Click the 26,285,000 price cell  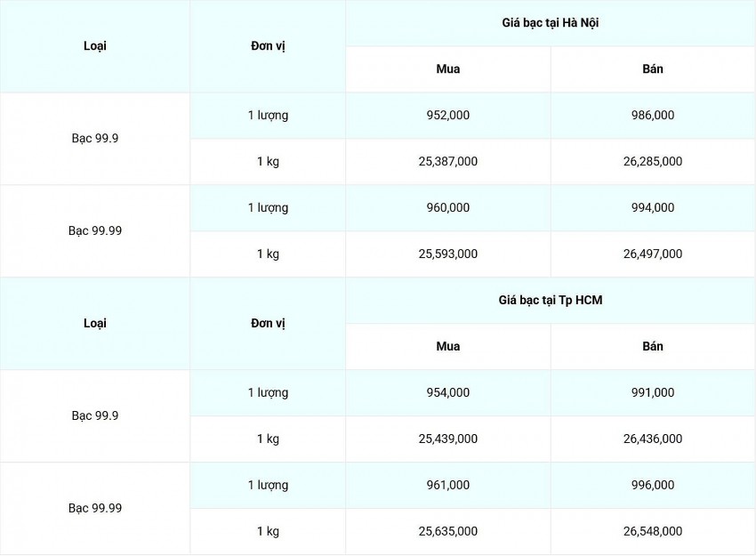pyautogui.click(x=653, y=162)
